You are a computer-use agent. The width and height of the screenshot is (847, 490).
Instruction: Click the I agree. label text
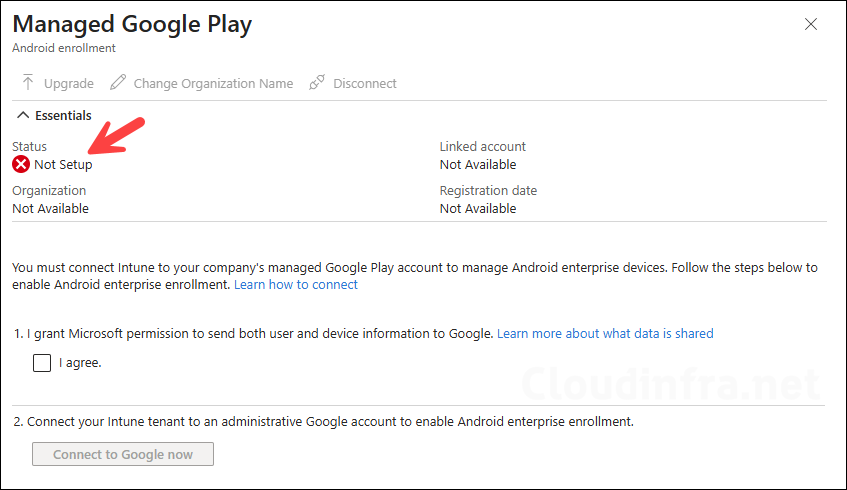(x=80, y=363)
